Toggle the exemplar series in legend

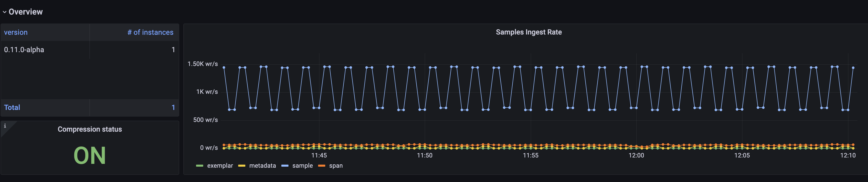point(220,166)
